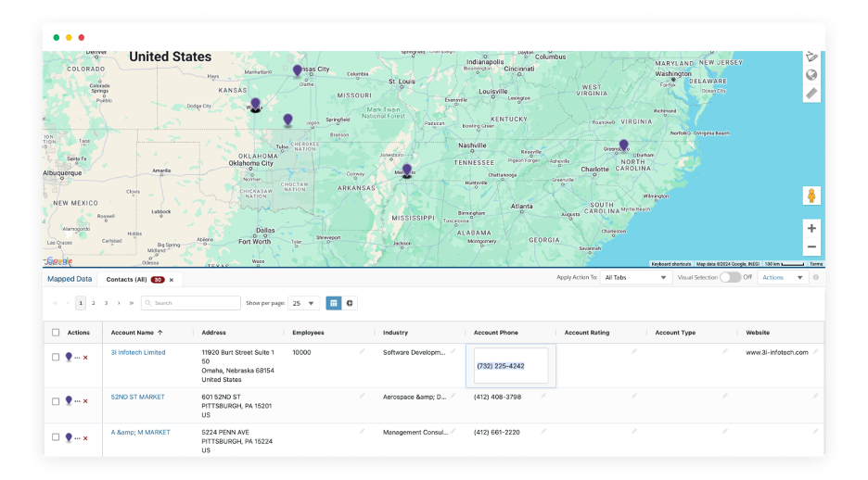Remove the 3i Infotech Limited row
868x480 pixels.
(x=85, y=358)
